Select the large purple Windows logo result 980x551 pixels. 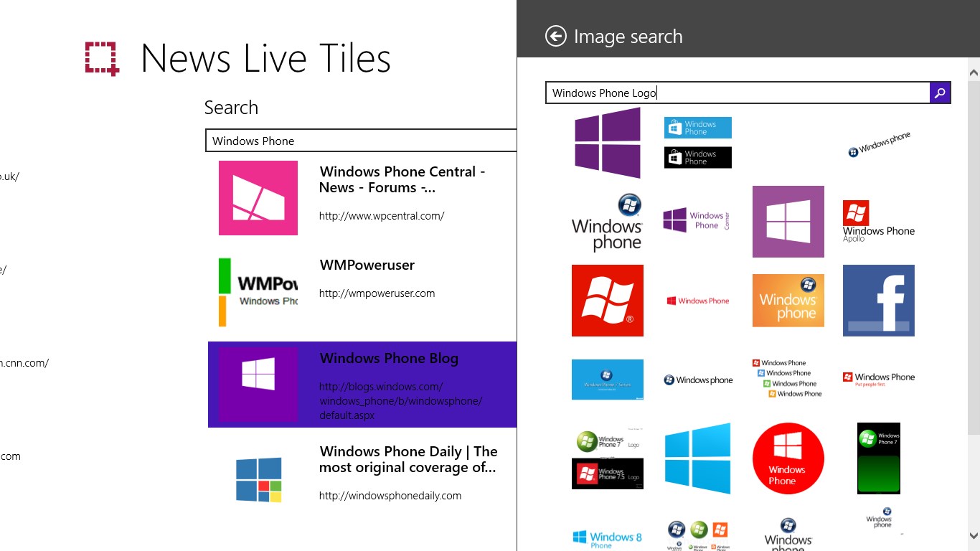tap(608, 143)
